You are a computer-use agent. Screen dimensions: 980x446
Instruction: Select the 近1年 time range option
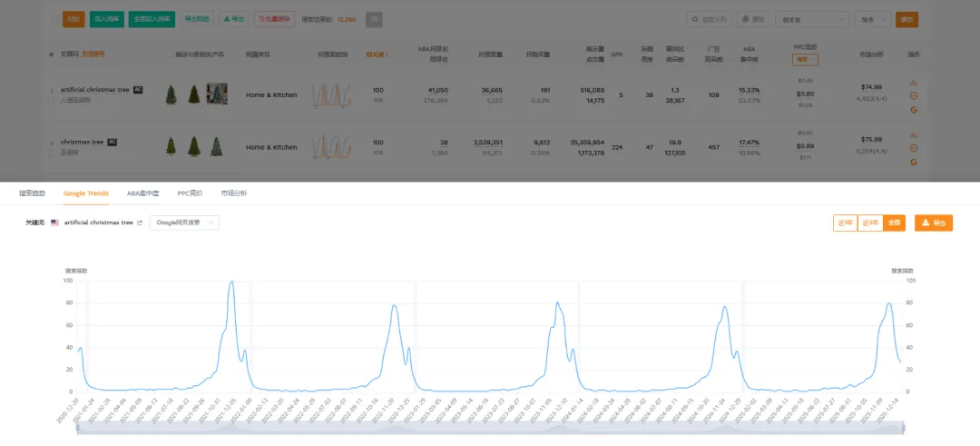tap(845, 223)
